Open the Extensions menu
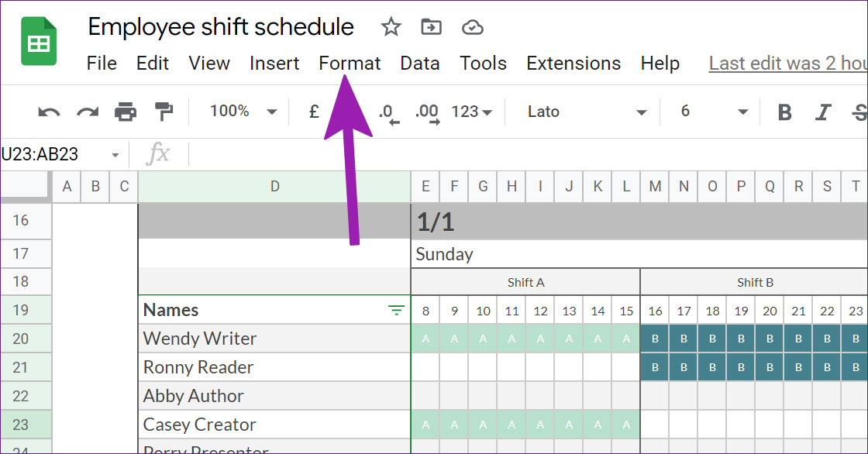Screen dimensions: 868x454 573,63
